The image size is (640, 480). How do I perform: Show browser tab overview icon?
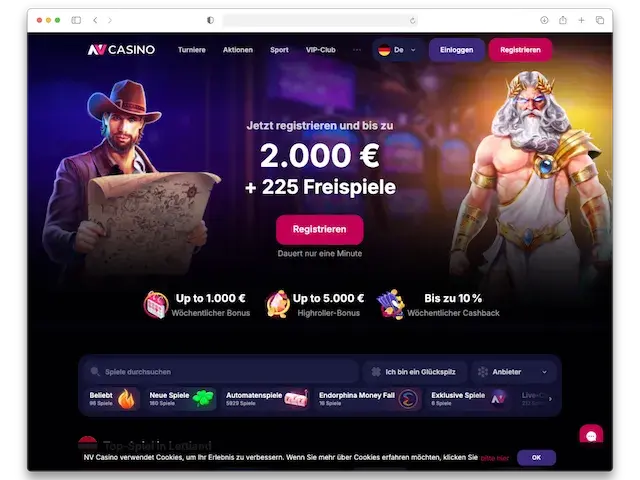pyautogui.click(x=600, y=20)
